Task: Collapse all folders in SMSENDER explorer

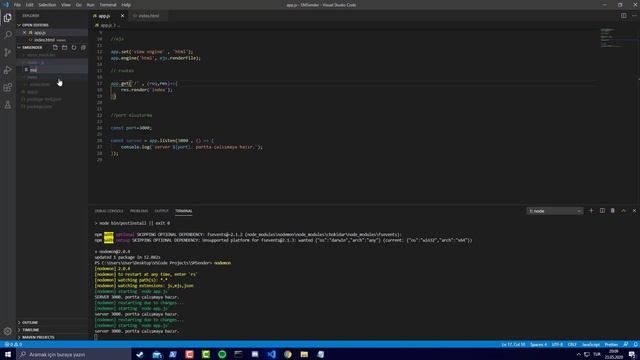Action: (x=83, y=47)
